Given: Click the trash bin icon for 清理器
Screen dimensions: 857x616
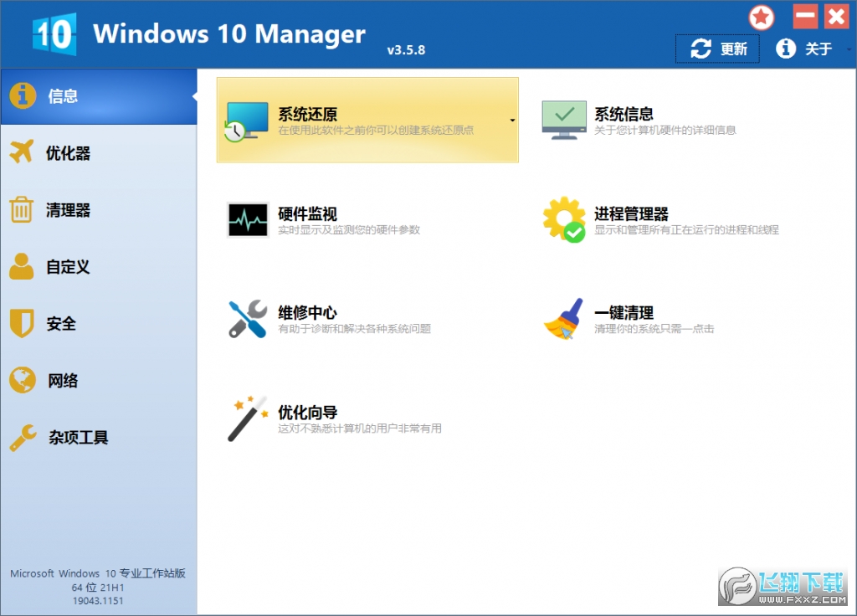Looking at the screenshot, I should pos(21,209).
